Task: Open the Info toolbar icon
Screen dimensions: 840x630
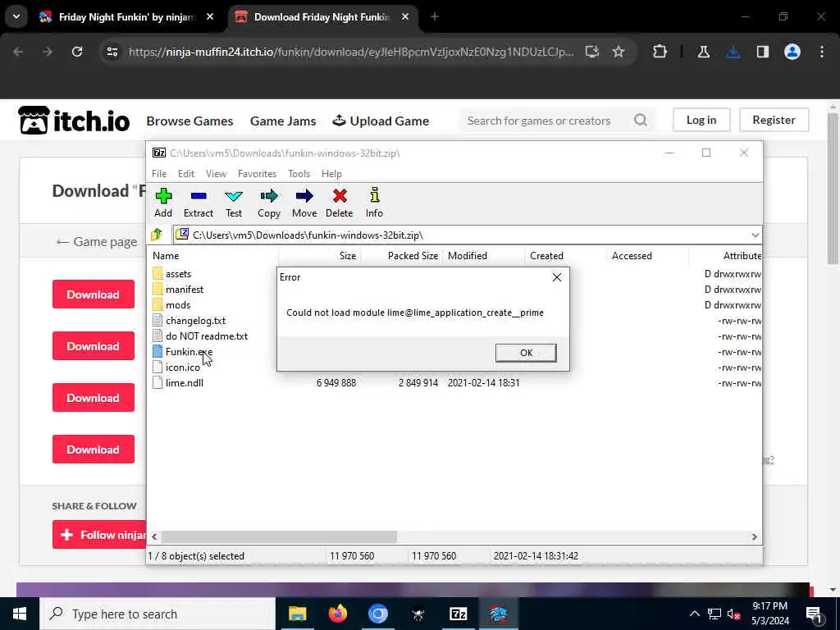Action: 374,203
